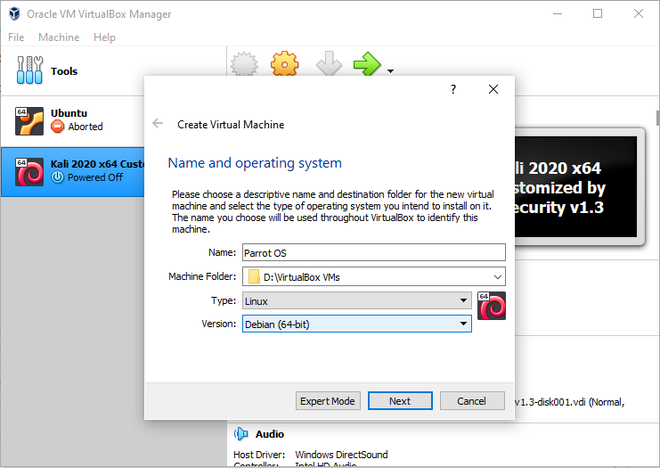
Task: Click the Audio section header
Action: (x=269, y=434)
